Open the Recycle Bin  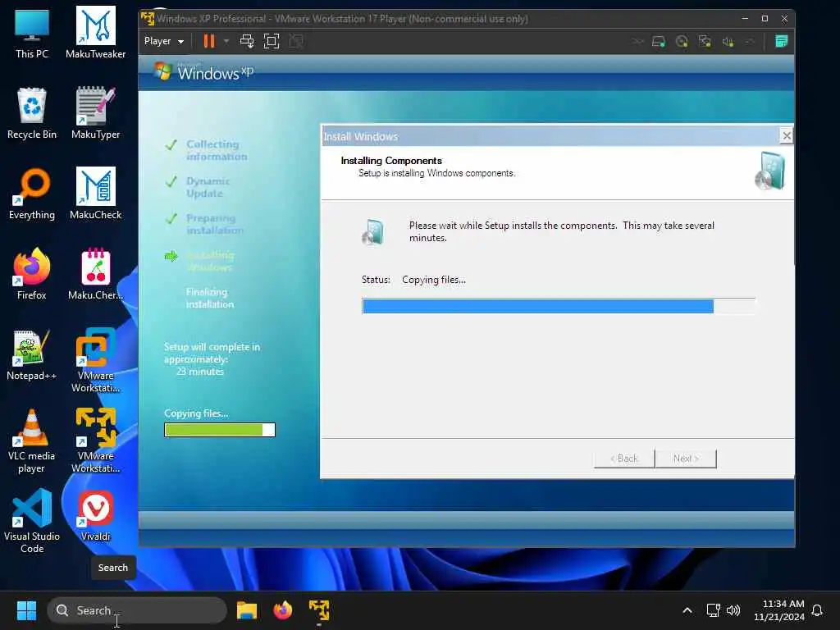[x=32, y=113]
